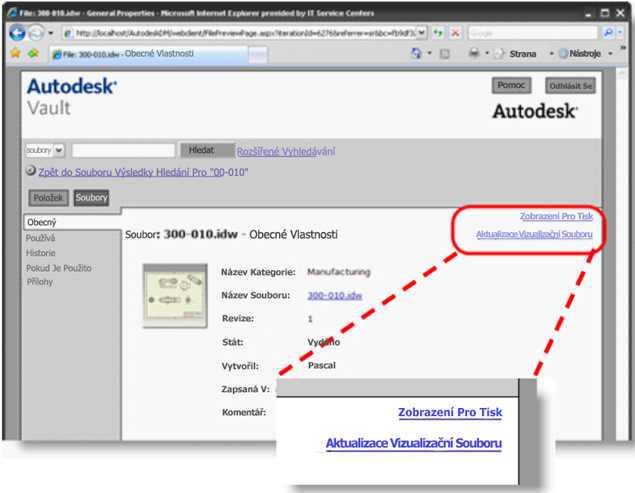Open the Home dropdown arrow
Viewport: 635px width, 493px height.
[x=430, y=53]
